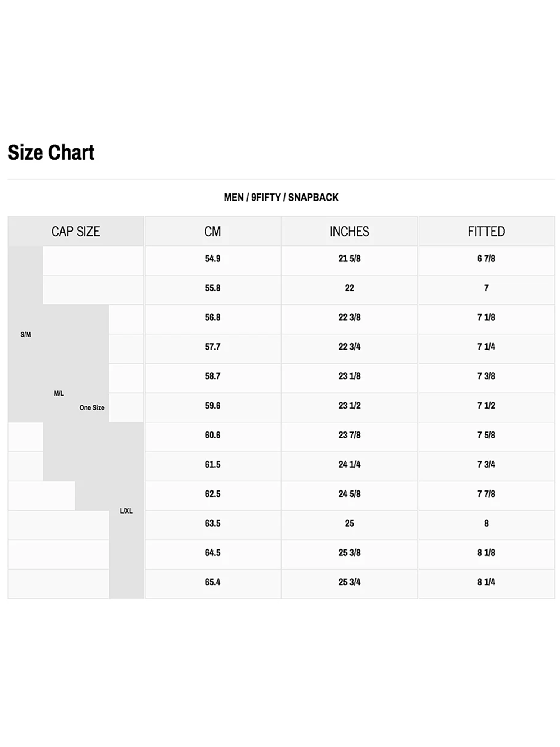Click the 24 5/8 inches cell
This screenshot has width=560, height=747.
[349, 494]
